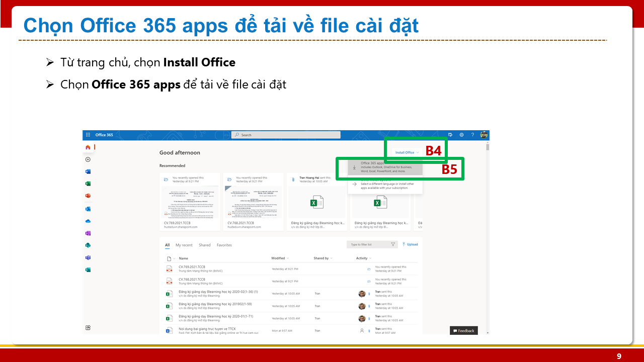Screen dimensions: 644x362
Task: Open Settings via the gear icon
Action: click(x=461, y=135)
